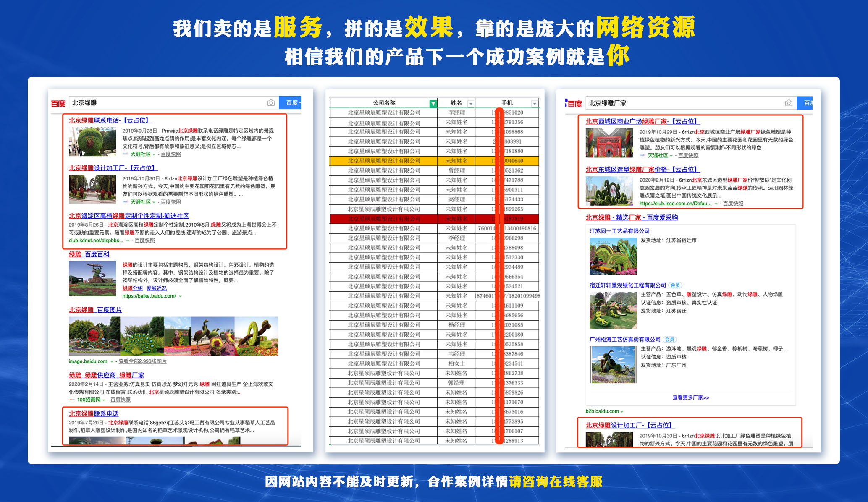
Task: Open 北京绿雕 - 精选厂家 - 百度爱采购 link
Action: [x=631, y=217]
